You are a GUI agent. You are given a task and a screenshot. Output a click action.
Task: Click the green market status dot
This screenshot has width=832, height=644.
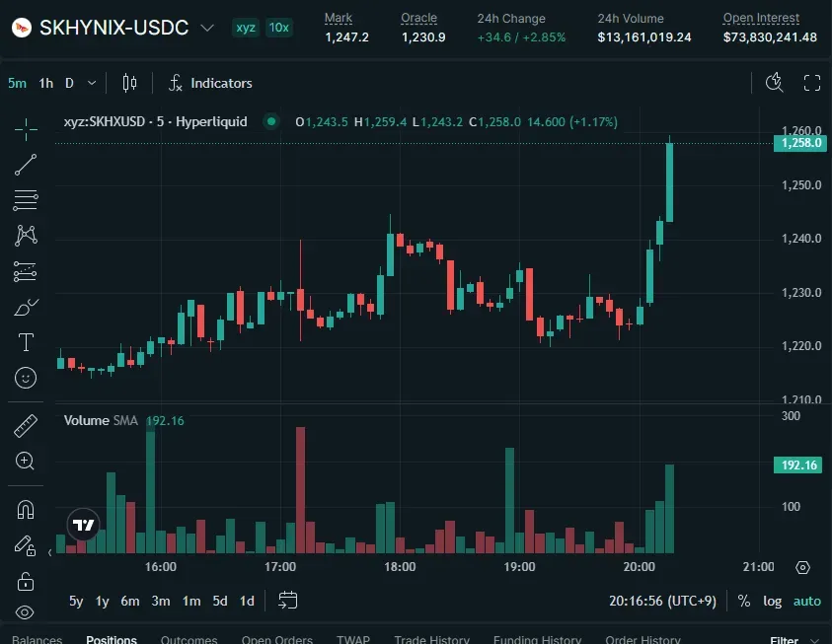coord(271,122)
